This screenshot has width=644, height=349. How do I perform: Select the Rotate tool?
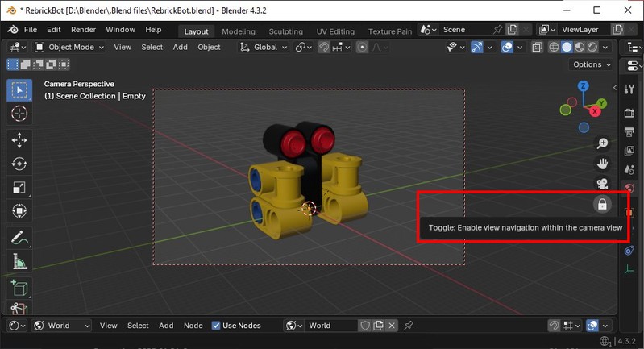[19, 164]
